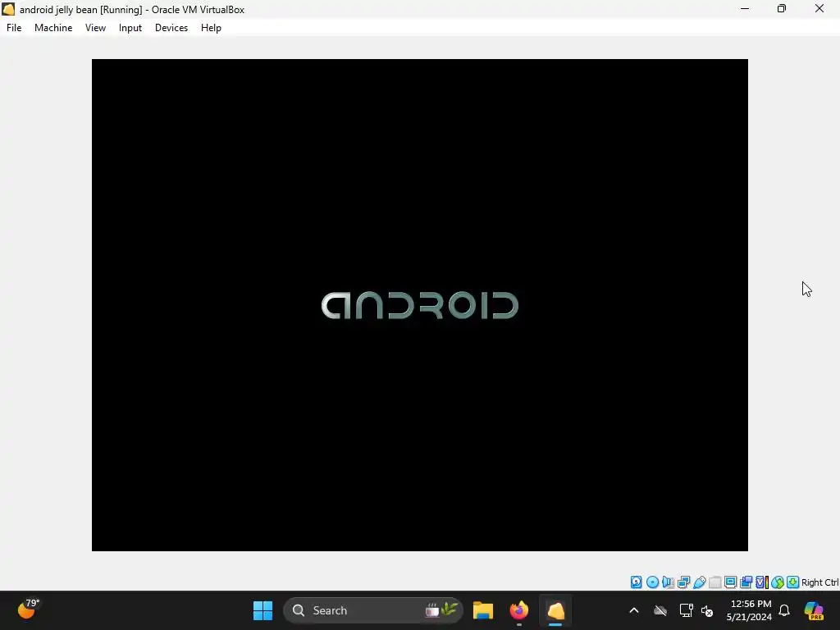The image size is (840, 630).
Task: Click the muted volume tray icon
Action: [707, 610]
